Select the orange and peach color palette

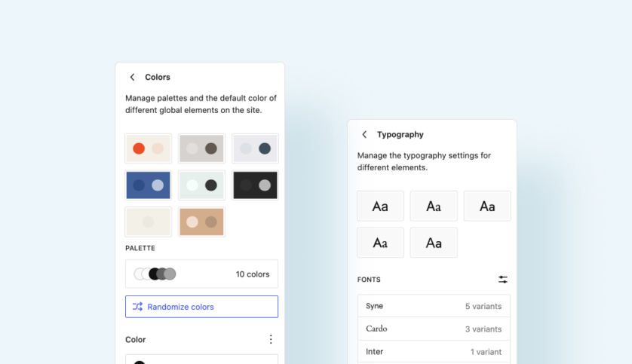(149, 148)
